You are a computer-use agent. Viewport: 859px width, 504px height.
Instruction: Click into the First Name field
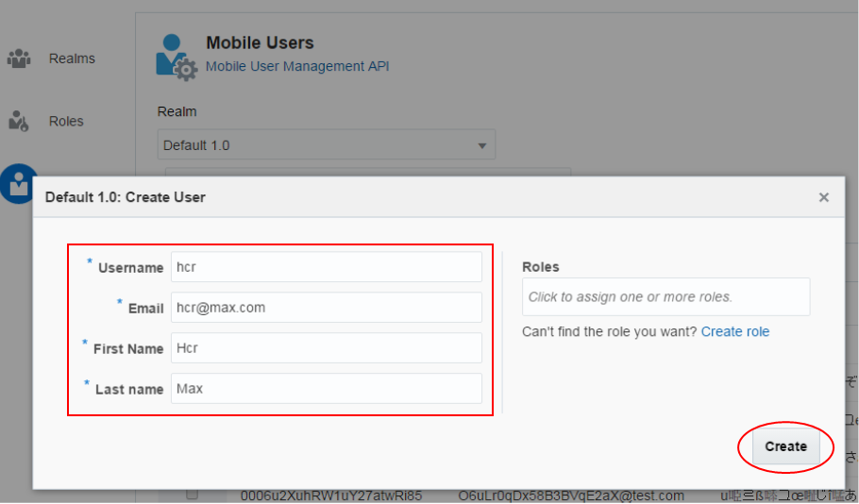[x=327, y=348]
